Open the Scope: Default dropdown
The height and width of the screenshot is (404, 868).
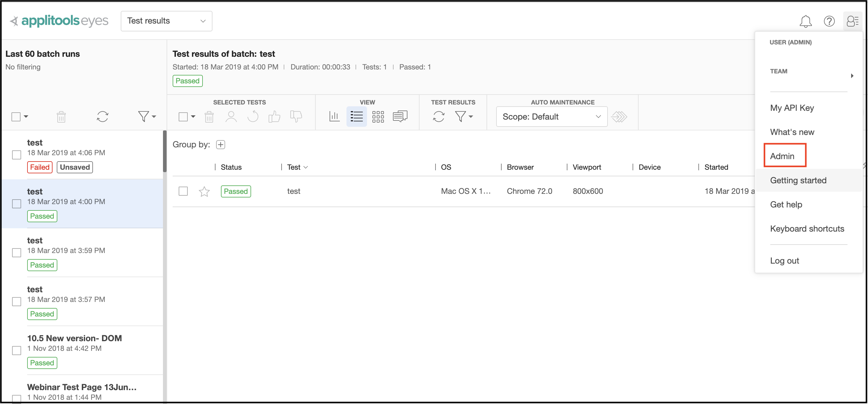(551, 116)
